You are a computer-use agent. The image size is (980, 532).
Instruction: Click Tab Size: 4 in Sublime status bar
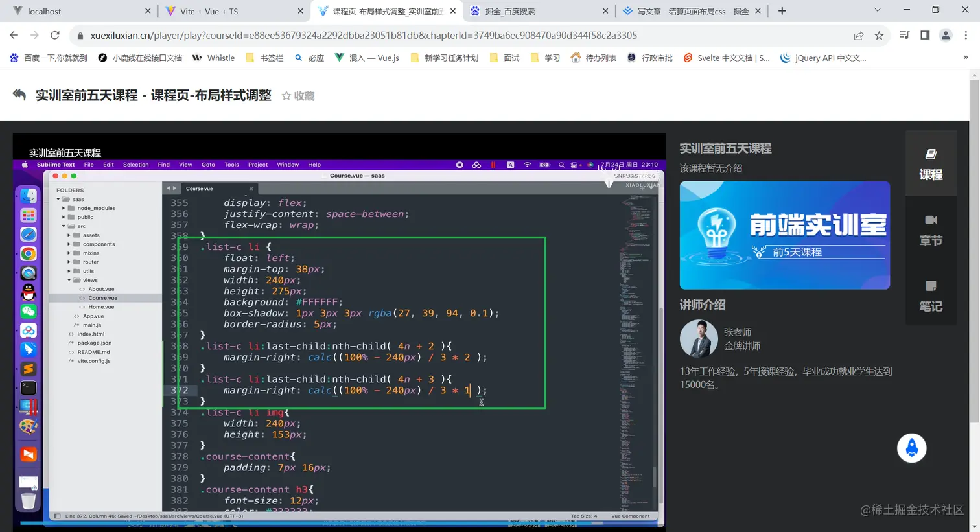coord(584,516)
